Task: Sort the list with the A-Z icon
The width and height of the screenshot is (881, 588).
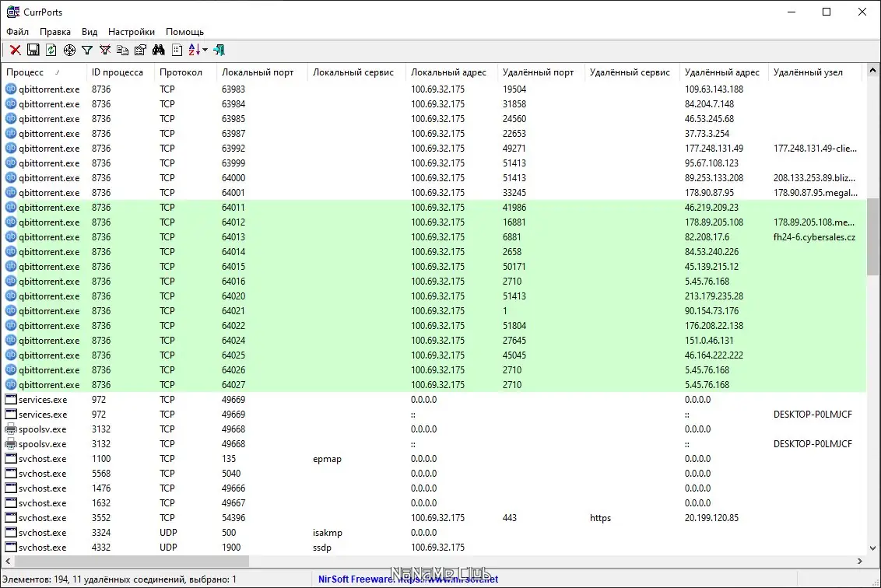Action: [x=195, y=50]
